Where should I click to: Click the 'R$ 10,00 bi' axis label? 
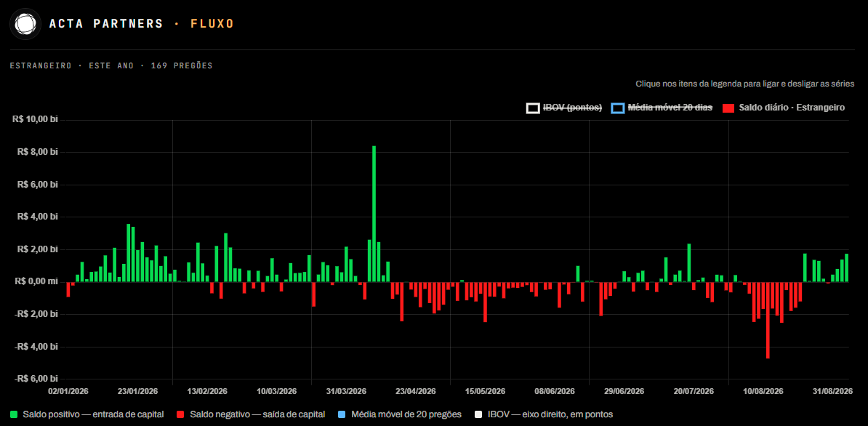[35, 119]
